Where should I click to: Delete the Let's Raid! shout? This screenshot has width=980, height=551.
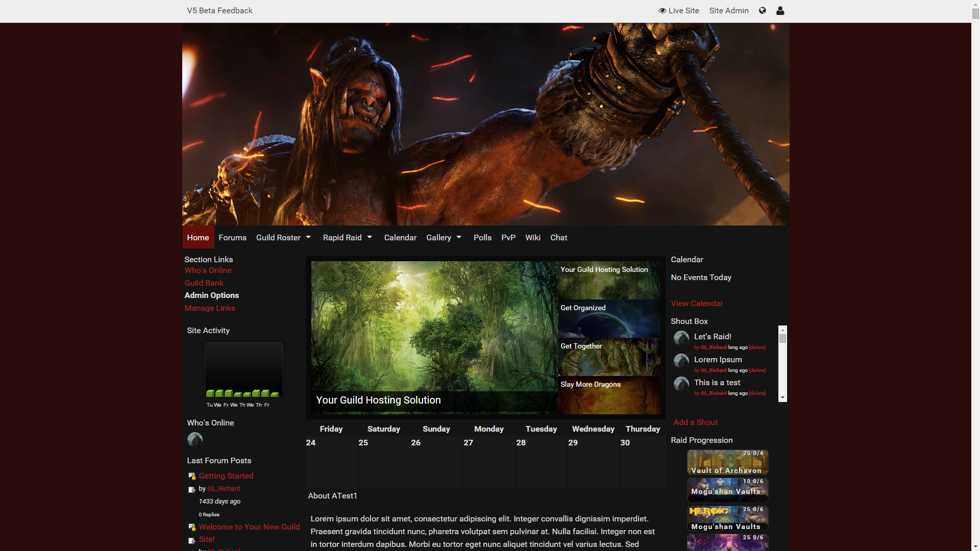[757, 347]
